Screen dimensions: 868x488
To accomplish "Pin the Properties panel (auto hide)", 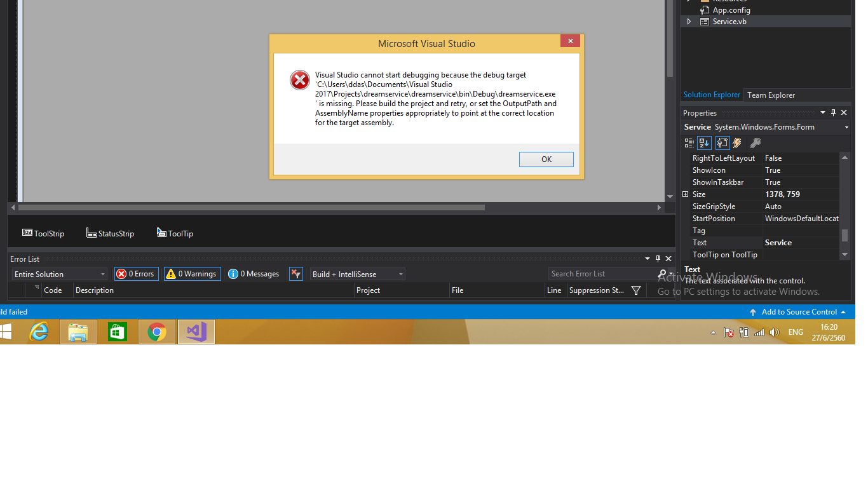I will pos(834,112).
